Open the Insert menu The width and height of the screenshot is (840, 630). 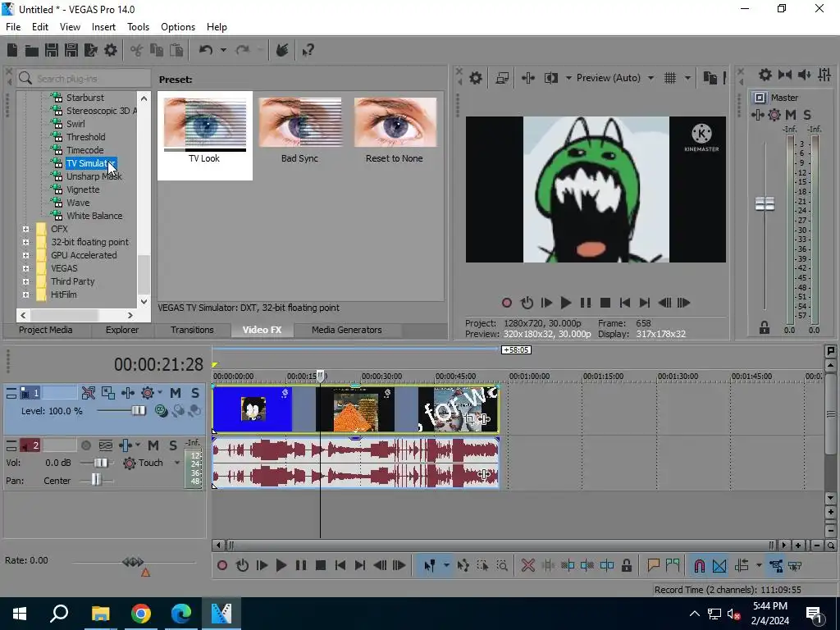click(x=103, y=27)
